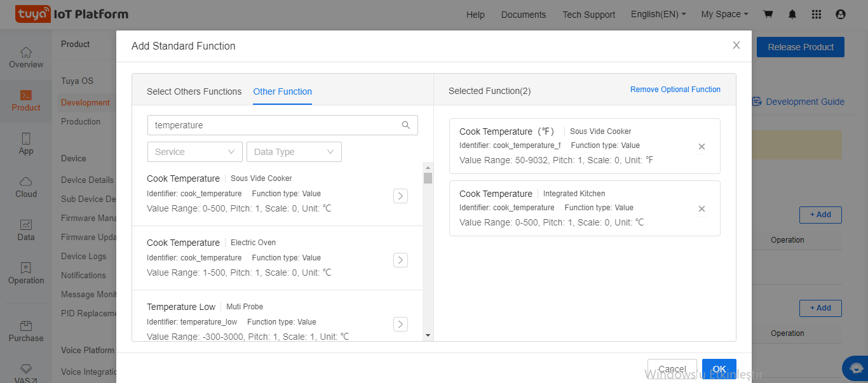Open the My Space menu
Viewport: 868px width, 383px height.
(x=724, y=14)
